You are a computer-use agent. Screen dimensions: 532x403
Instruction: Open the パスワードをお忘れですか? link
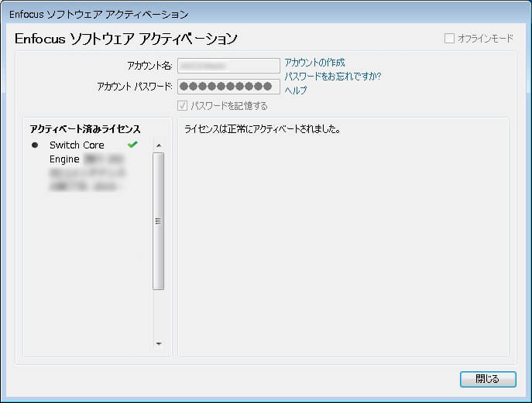(x=333, y=77)
